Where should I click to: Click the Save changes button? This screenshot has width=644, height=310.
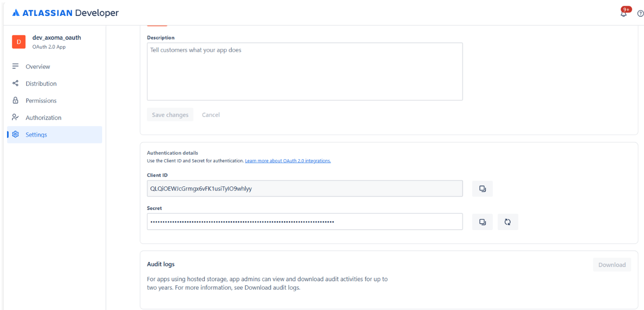click(170, 115)
